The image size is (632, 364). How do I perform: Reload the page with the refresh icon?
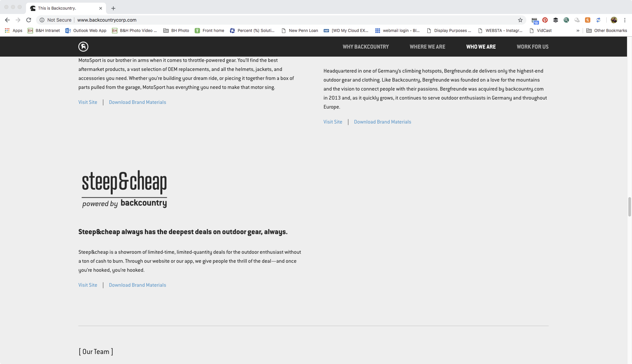tap(29, 20)
